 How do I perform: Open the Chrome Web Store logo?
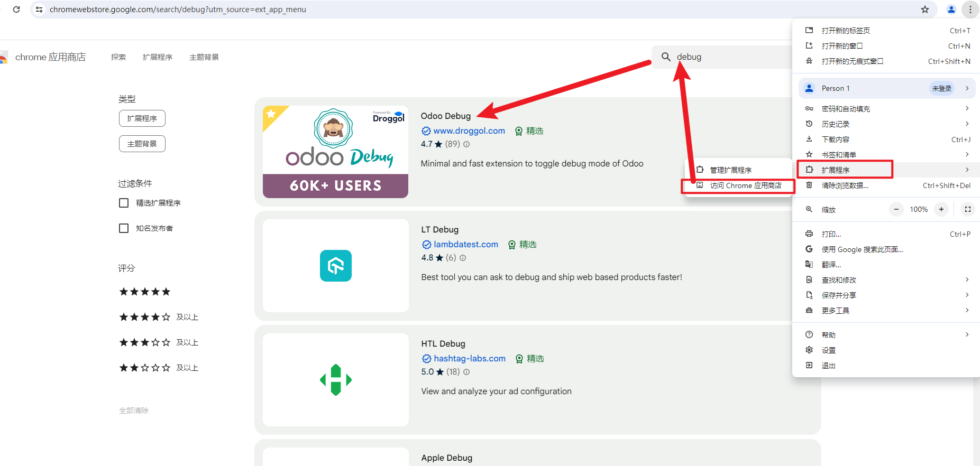[3, 57]
